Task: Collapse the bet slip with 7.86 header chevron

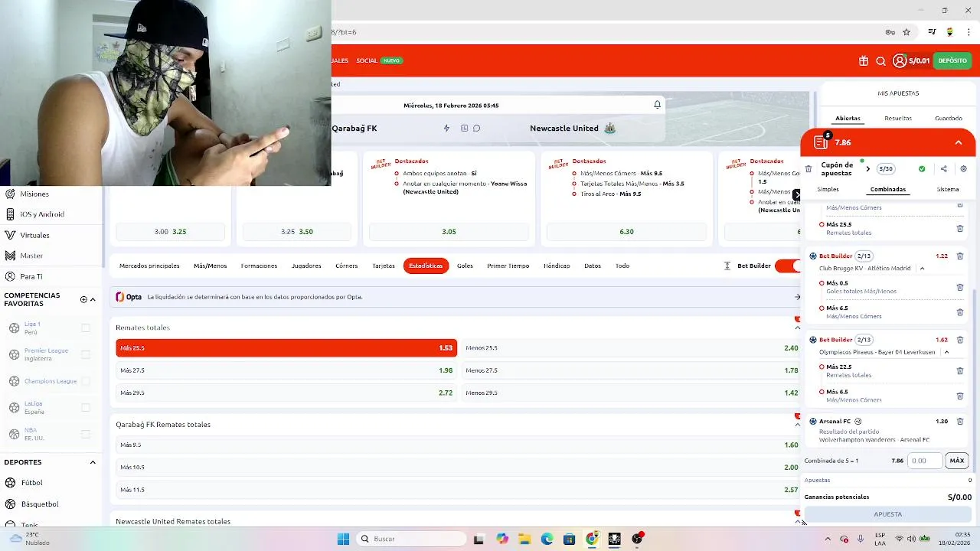Action: (x=958, y=142)
